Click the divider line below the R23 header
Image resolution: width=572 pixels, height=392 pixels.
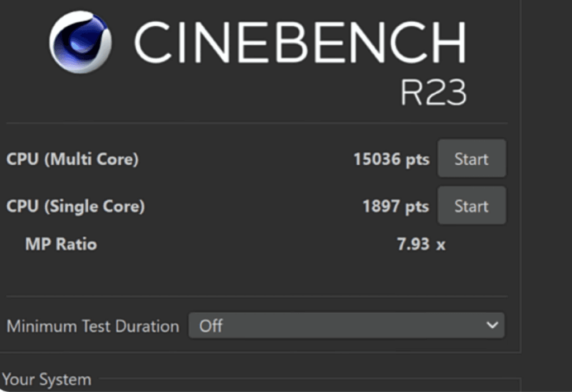pyautogui.click(x=257, y=123)
